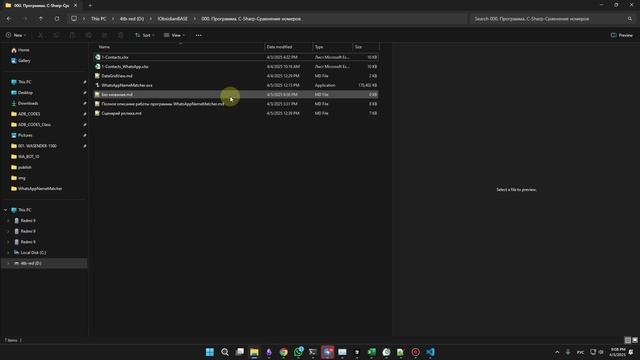This screenshot has width=640, height=360.
Task: Expand the 4tb-red (D:) drive node
Action: pyautogui.click(x=8, y=263)
